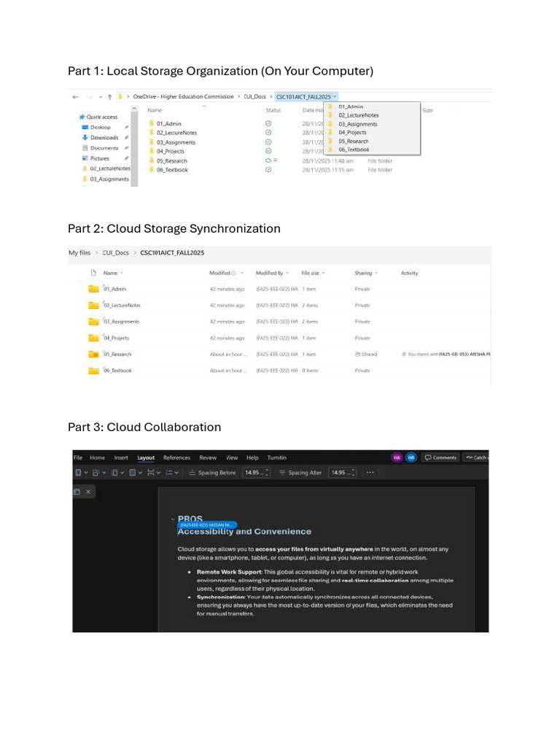Expand the CSC101AICT_FALL2025 breadcrumb dropdown arrow
The width and height of the screenshot is (560, 747).
[x=335, y=97]
